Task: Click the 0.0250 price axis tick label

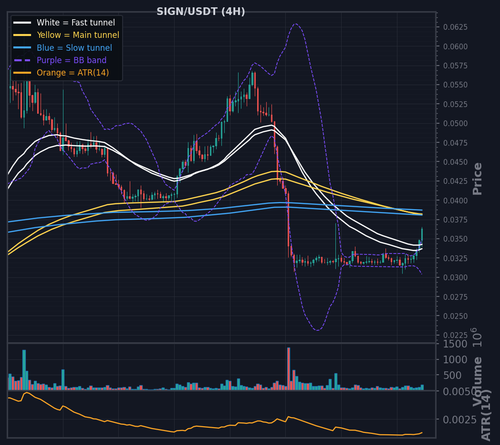Action: point(455,316)
